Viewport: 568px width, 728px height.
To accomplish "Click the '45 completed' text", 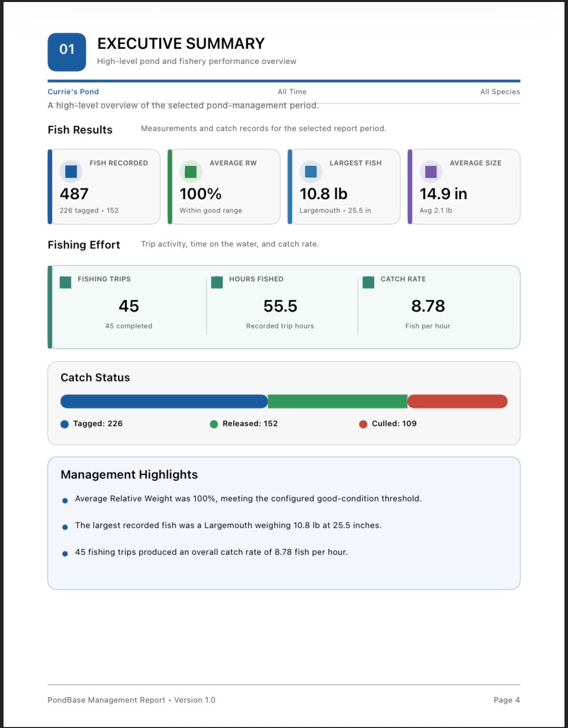I will pos(129,326).
